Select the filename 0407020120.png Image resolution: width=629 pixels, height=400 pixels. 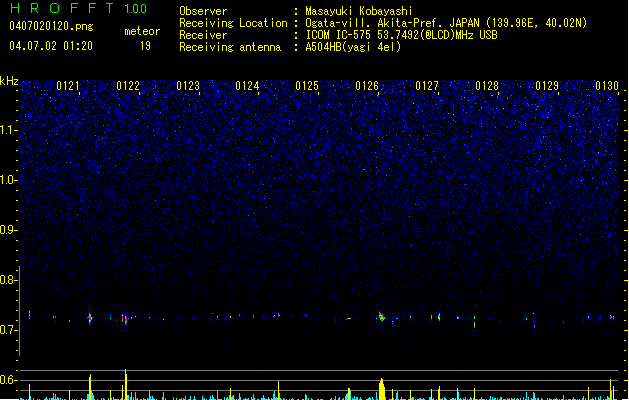[x=51, y=26]
